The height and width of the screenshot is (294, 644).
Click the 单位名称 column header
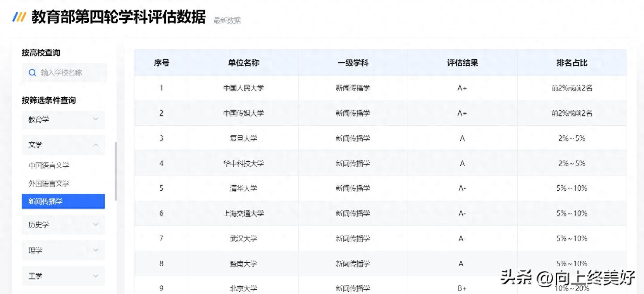point(243,63)
